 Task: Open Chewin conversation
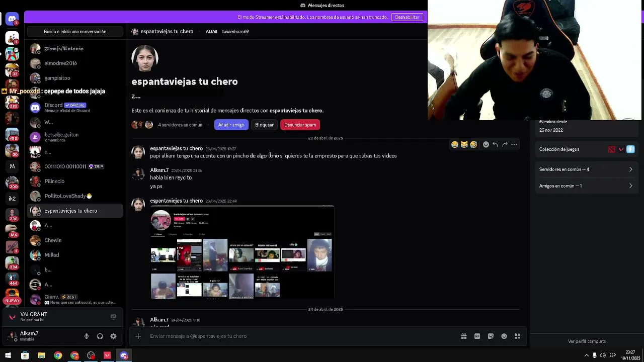75,240
